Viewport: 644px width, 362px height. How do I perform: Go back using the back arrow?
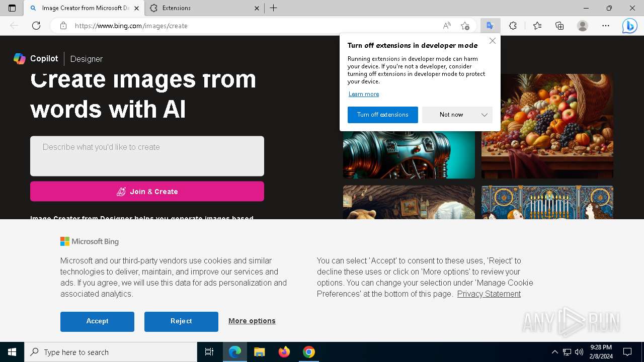14,26
